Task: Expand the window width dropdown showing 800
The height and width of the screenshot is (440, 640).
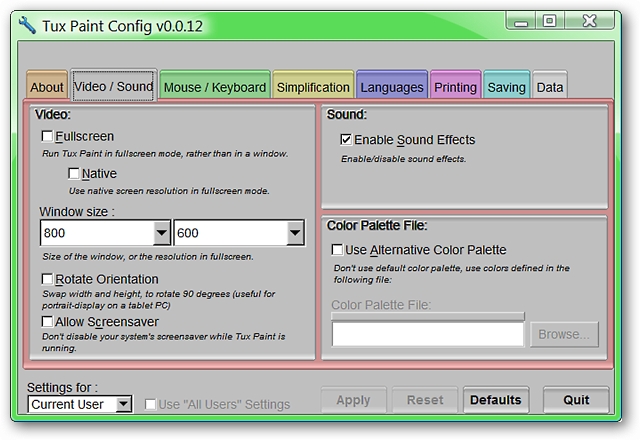Action: [162, 233]
